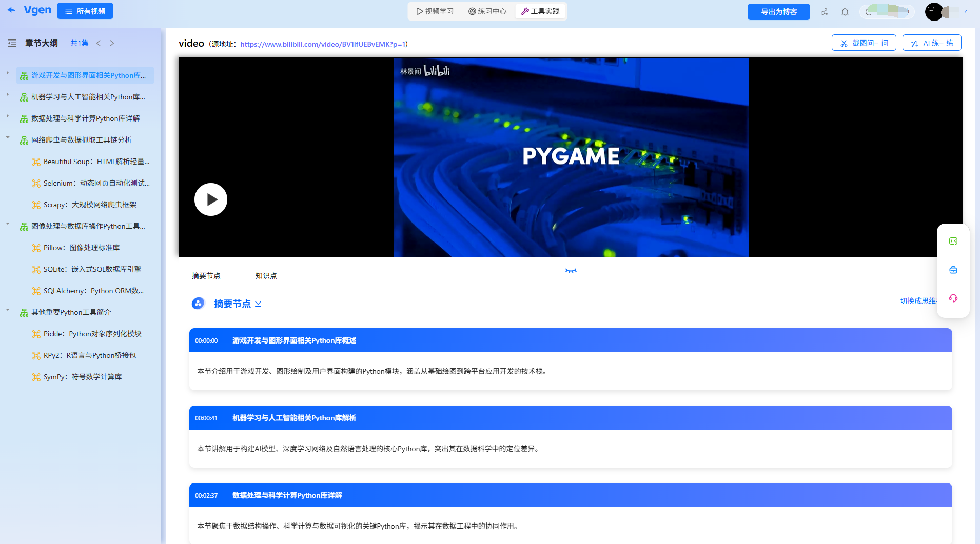Jump to timestamp 00:00:00

pyautogui.click(x=206, y=341)
